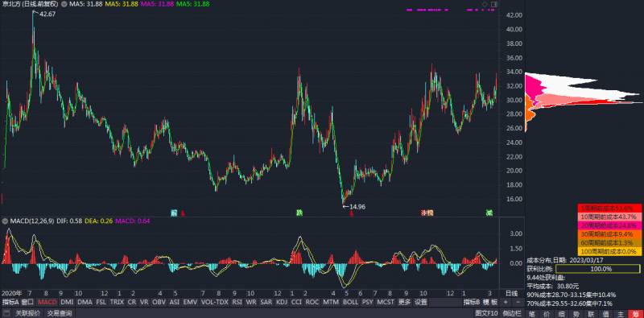Open the SAR indicator tab

(266, 302)
